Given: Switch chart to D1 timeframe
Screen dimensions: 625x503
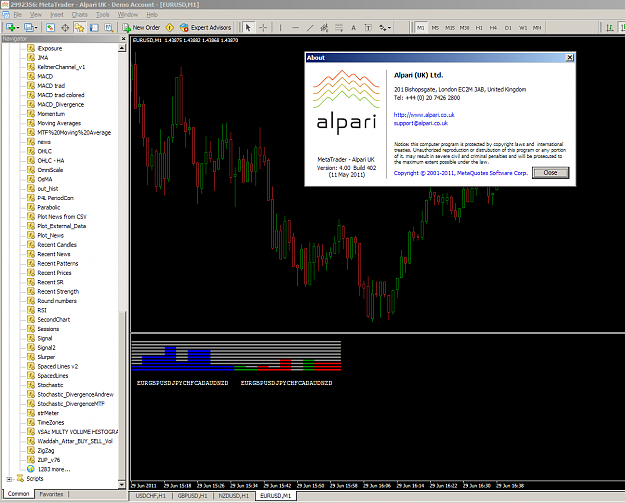Looking at the screenshot, I should [508, 28].
